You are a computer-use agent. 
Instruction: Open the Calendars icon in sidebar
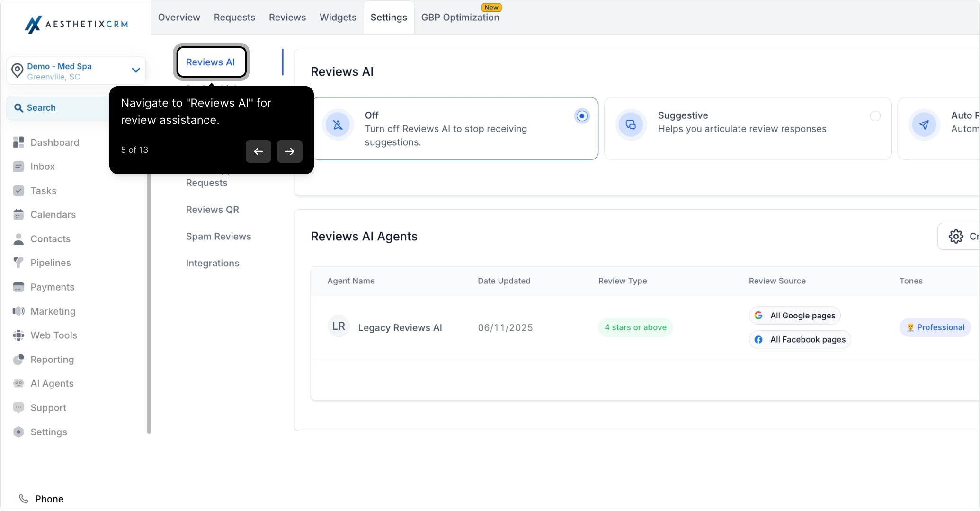pyautogui.click(x=18, y=215)
